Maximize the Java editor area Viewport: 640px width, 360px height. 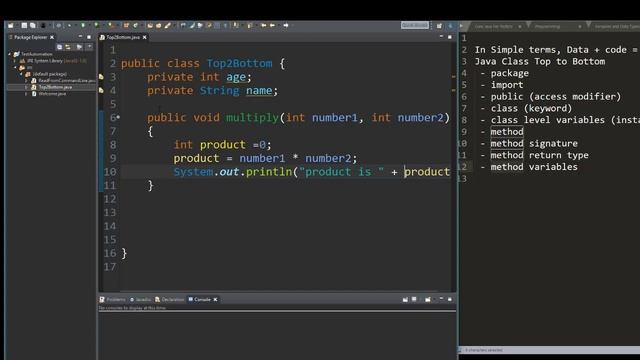[x=450, y=37]
